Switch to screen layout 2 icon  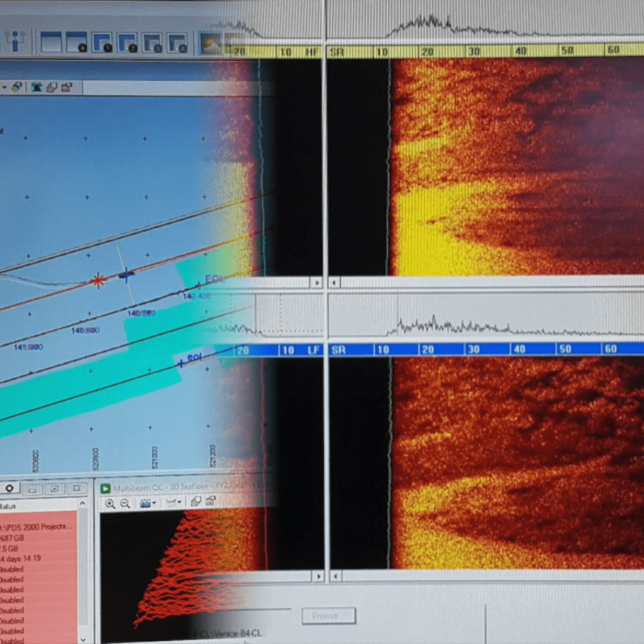pos(127,42)
